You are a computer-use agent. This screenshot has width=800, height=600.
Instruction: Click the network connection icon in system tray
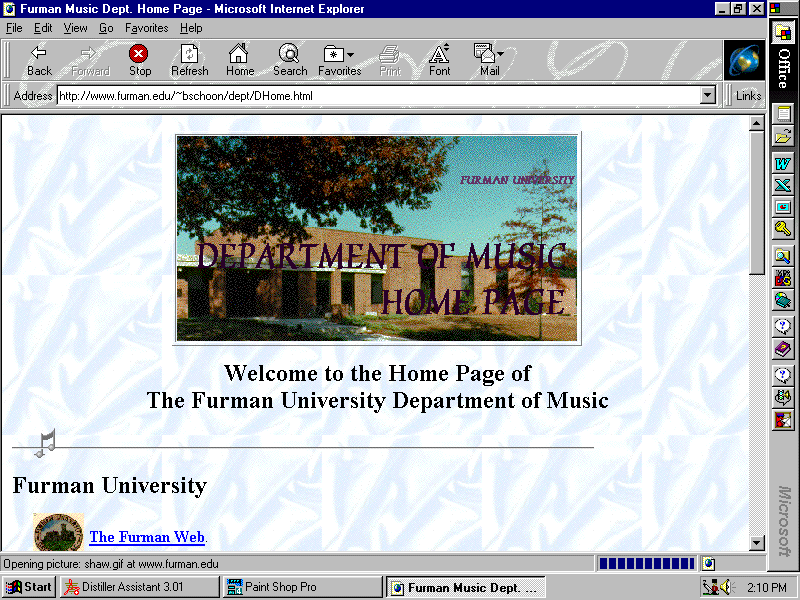tap(710, 587)
